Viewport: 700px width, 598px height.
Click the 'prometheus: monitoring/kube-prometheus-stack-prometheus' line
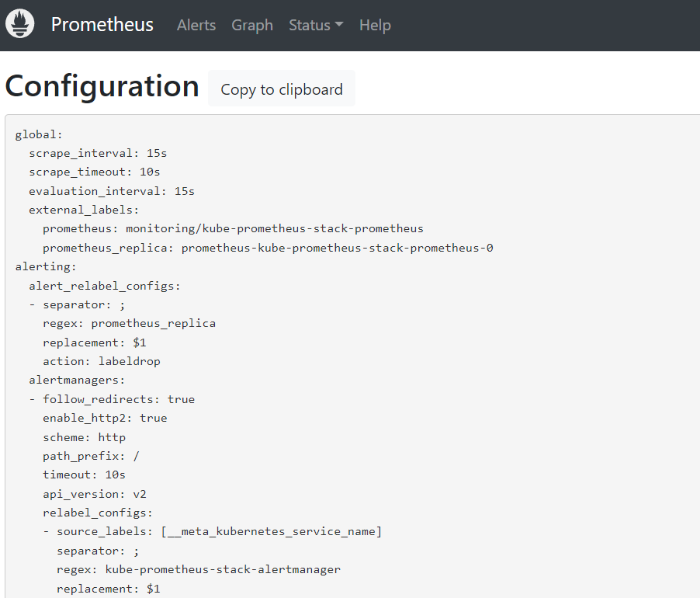tap(233, 228)
